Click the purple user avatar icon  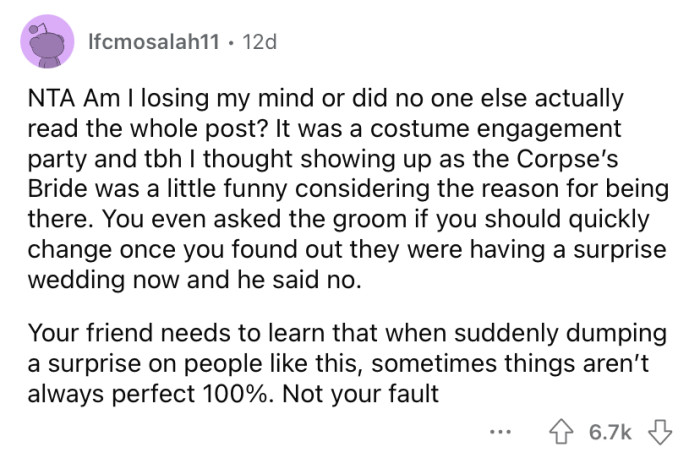pyautogui.click(x=46, y=43)
